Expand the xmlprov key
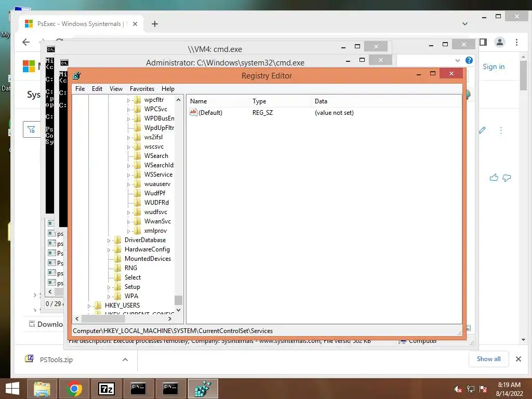 [x=129, y=231]
